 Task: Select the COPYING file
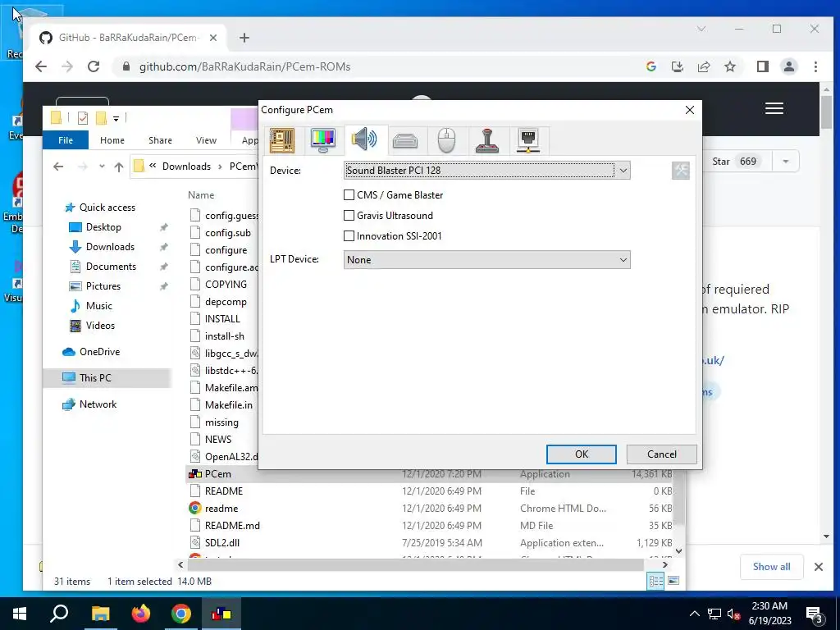pos(226,285)
